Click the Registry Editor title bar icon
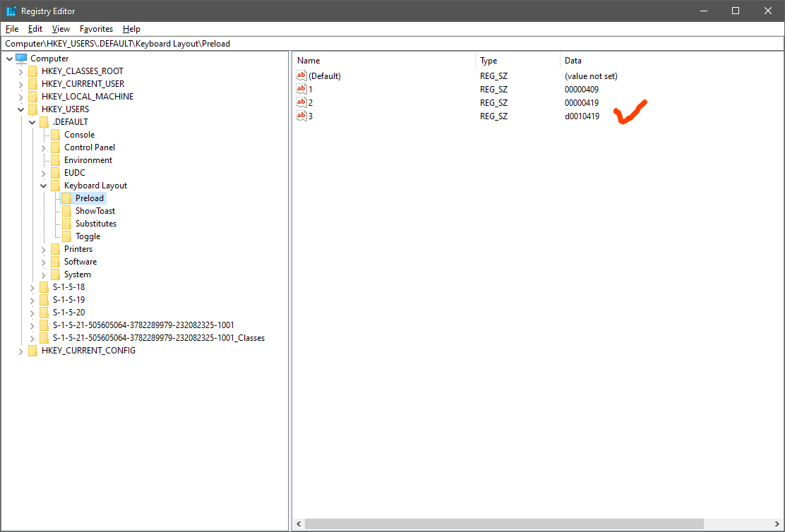Image resolution: width=785 pixels, height=532 pixels. pyautogui.click(x=11, y=11)
